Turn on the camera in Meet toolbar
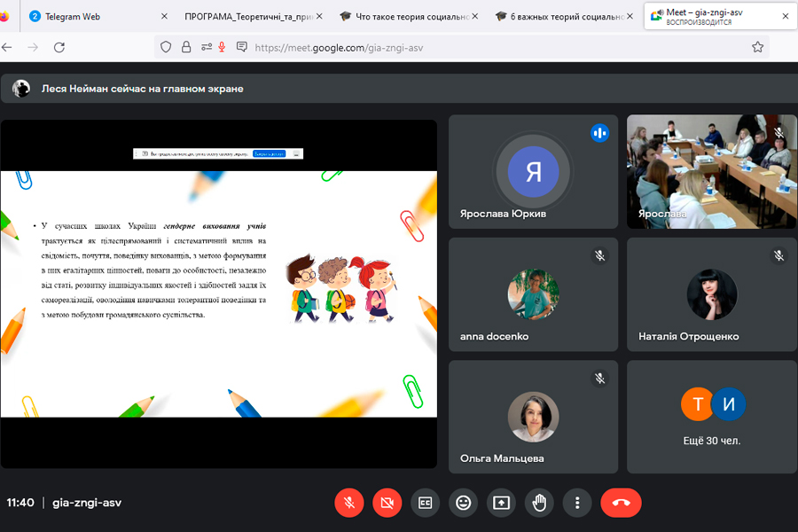 click(x=387, y=503)
